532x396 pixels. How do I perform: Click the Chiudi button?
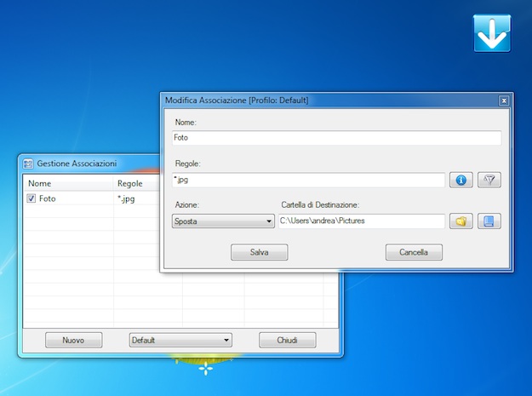[x=287, y=340]
